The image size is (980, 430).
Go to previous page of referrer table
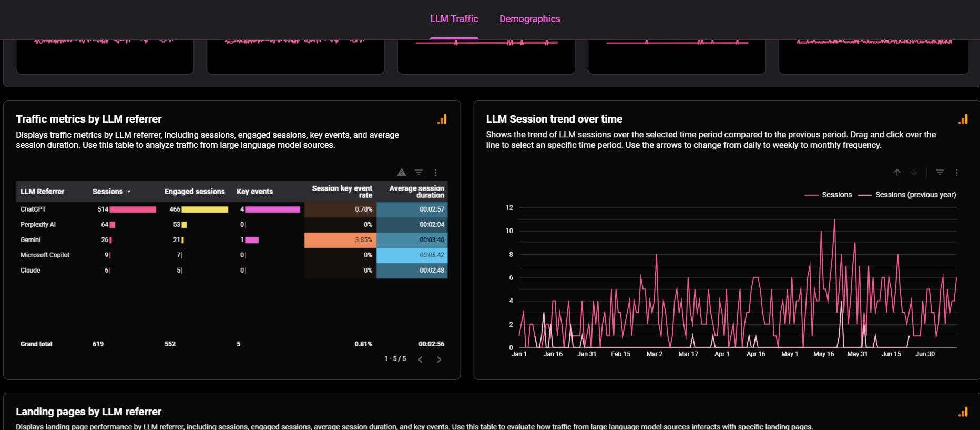point(420,359)
